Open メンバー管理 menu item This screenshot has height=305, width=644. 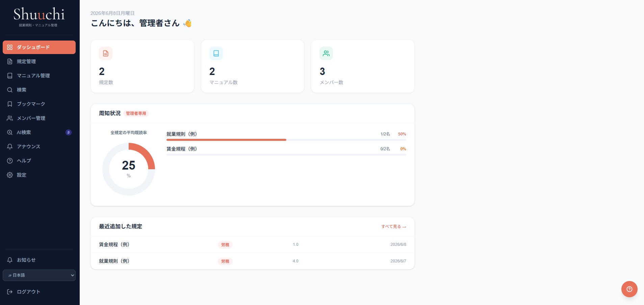point(39,118)
